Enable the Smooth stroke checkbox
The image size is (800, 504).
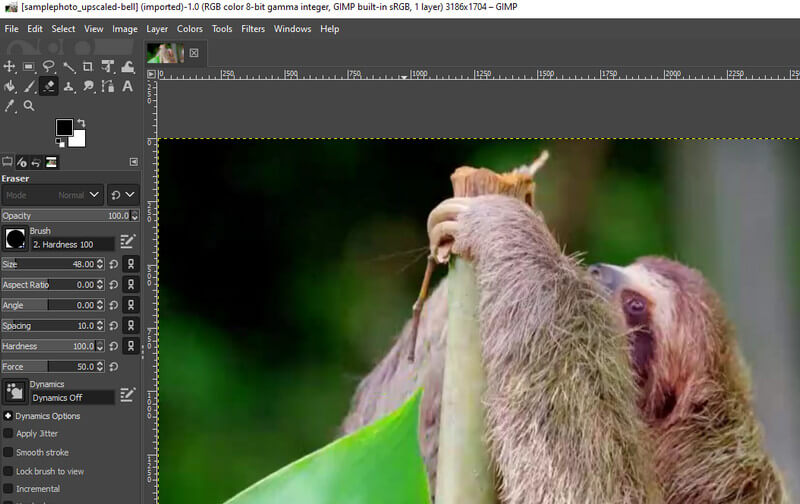tap(8, 452)
